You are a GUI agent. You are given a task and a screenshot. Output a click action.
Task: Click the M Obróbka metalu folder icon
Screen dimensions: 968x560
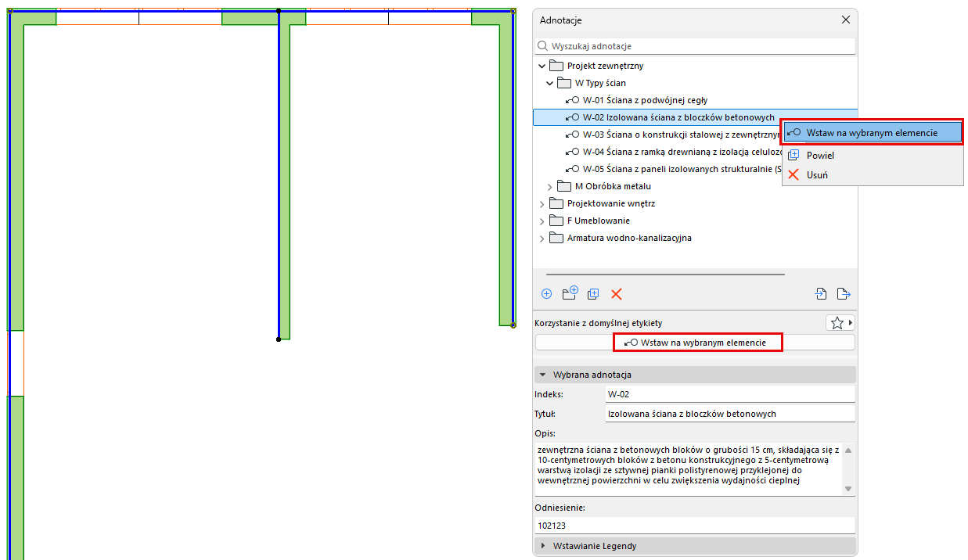click(x=564, y=186)
